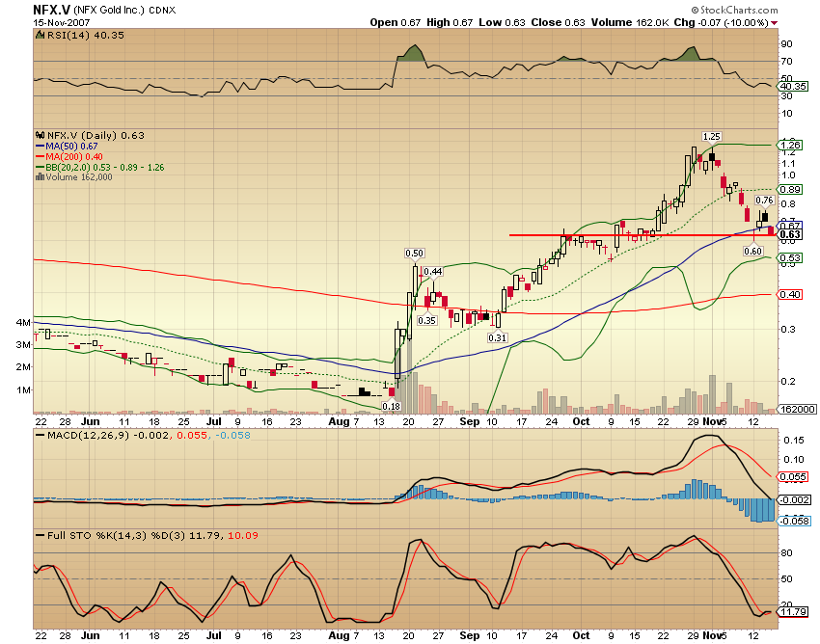Click the 0.50 callout near the August breakout
The width and height of the screenshot is (820, 644).
413,253
